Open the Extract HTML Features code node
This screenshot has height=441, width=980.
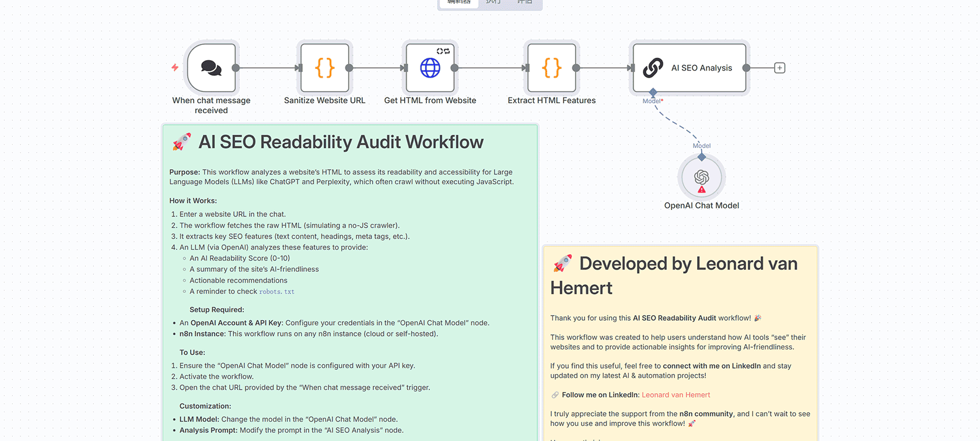click(551, 68)
